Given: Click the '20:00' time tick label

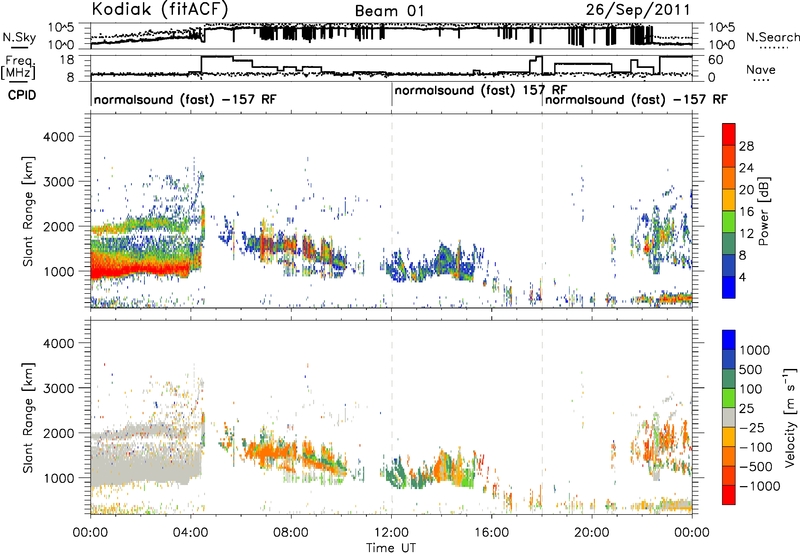Looking at the screenshot, I should coord(592,533).
